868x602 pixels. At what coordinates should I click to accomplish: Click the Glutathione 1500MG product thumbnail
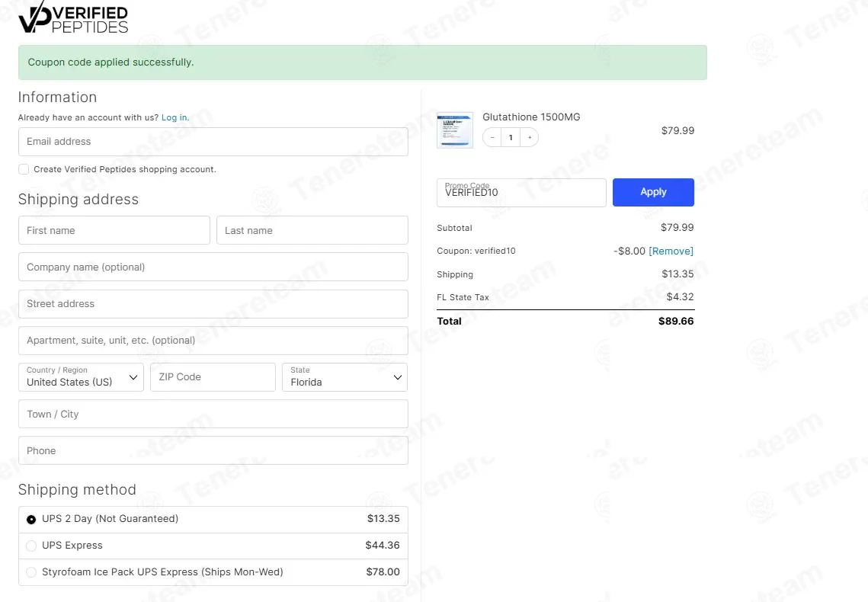(x=455, y=130)
